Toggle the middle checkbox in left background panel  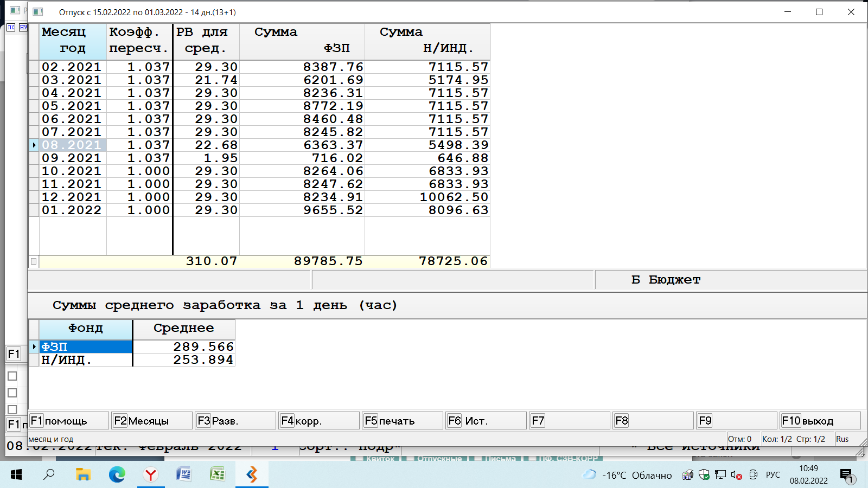coord(12,393)
